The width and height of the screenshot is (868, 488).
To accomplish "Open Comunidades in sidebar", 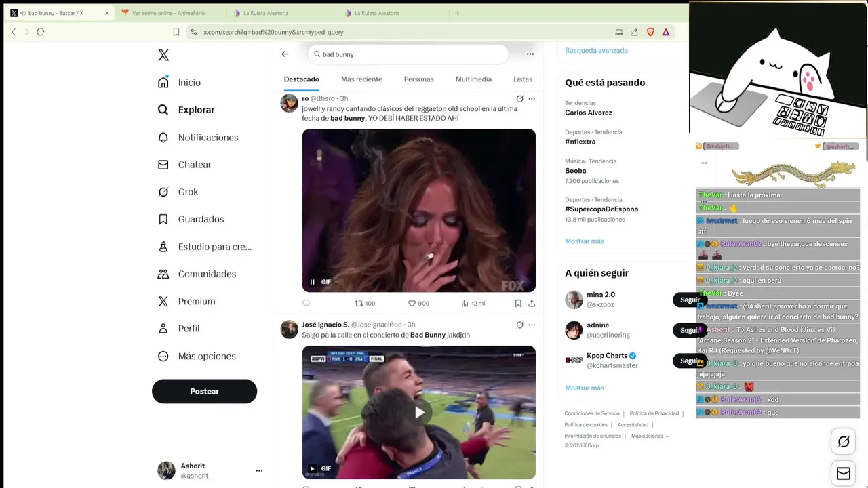I will click(x=197, y=274).
